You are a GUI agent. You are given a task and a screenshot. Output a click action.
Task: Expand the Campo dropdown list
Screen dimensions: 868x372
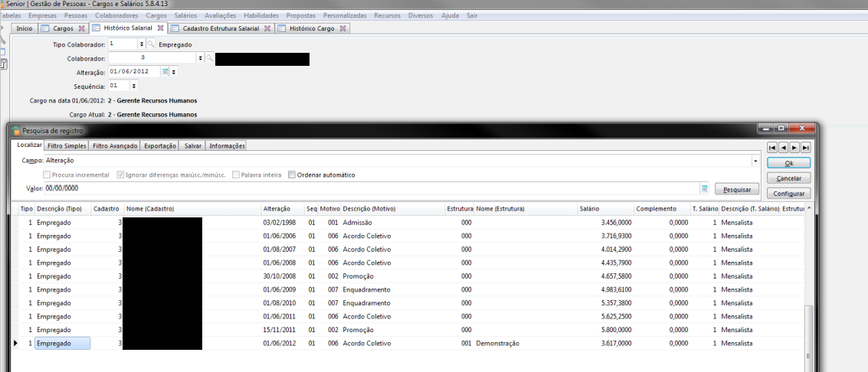[x=755, y=162]
